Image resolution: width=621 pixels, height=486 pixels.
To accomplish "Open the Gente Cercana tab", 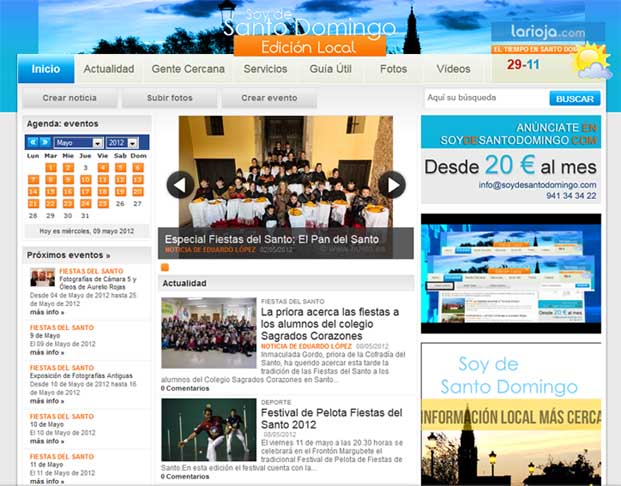I will coord(188,69).
